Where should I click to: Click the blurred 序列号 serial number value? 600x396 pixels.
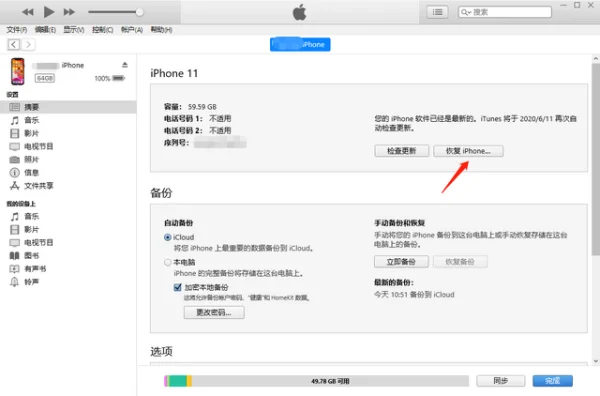[x=220, y=142]
